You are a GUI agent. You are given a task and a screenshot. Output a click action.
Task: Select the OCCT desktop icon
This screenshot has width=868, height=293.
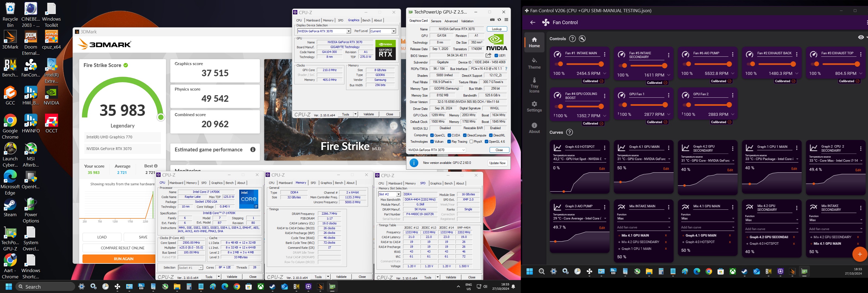(x=51, y=123)
